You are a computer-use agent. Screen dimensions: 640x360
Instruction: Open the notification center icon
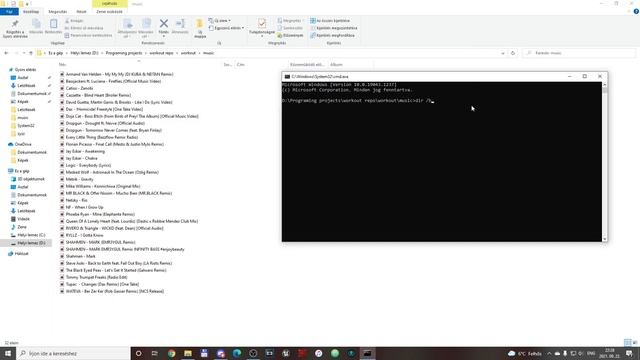tap(629, 353)
